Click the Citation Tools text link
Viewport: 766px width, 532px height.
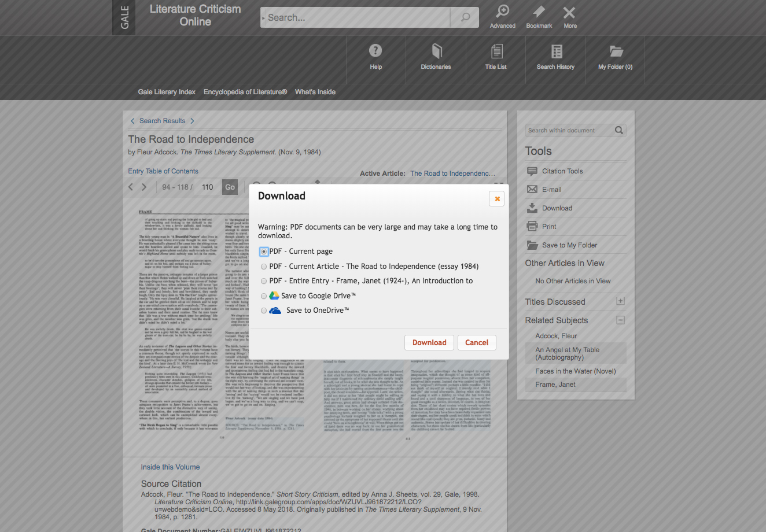(562, 171)
